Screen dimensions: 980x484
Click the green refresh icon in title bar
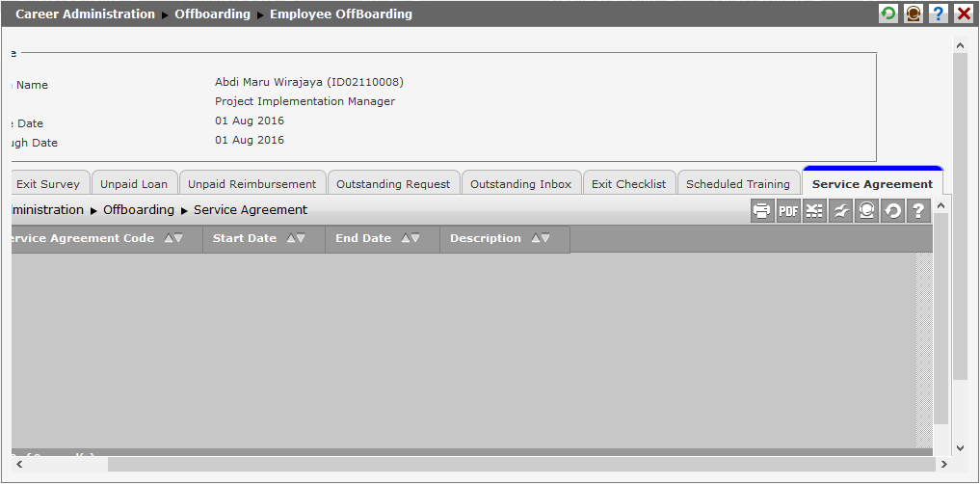[887, 13]
